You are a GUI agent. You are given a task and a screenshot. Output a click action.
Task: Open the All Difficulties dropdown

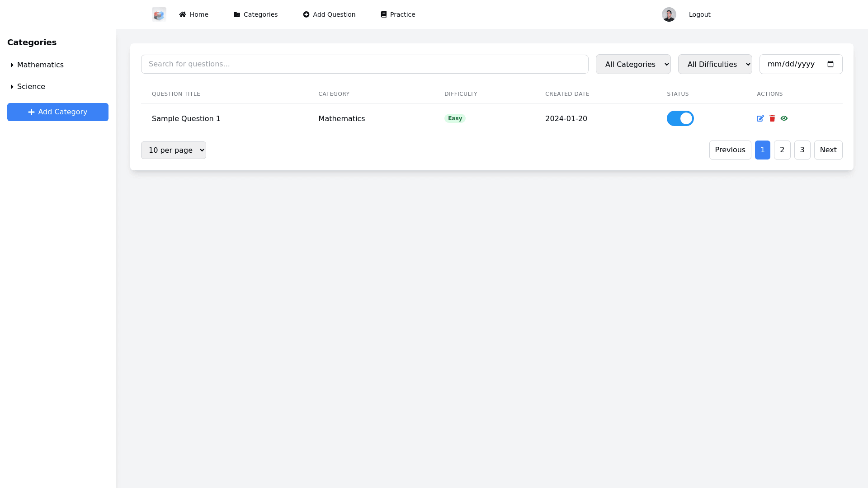tap(715, 64)
